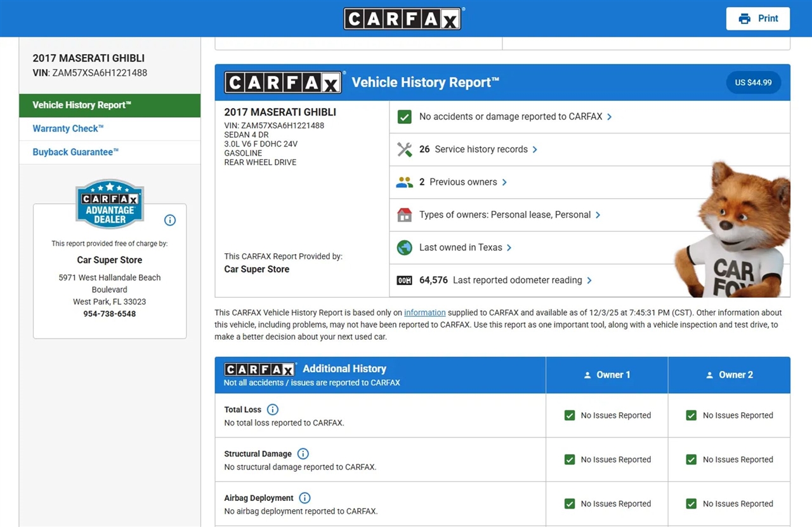
Task: Click the CARFAX logo in header
Action: tap(402, 18)
